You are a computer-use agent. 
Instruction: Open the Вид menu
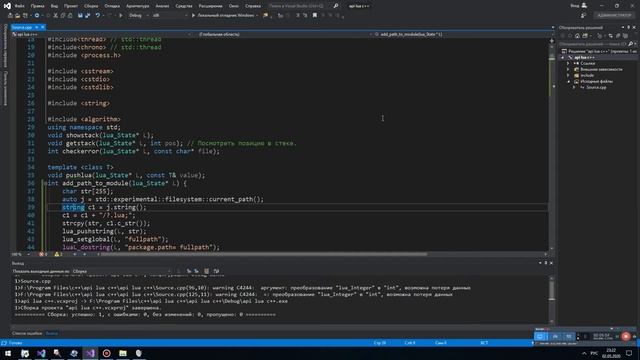(54, 6)
